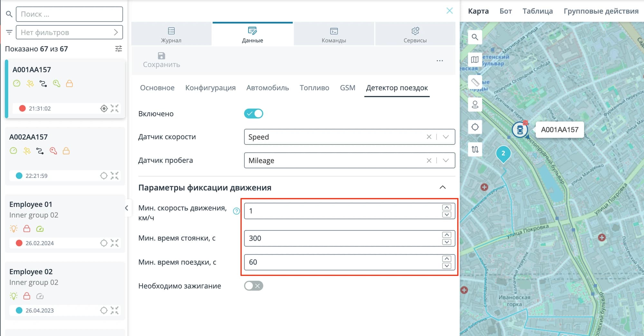The width and height of the screenshot is (644, 336).
Task: Enable the Необходимо зажигание switch
Action: tap(253, 286)
